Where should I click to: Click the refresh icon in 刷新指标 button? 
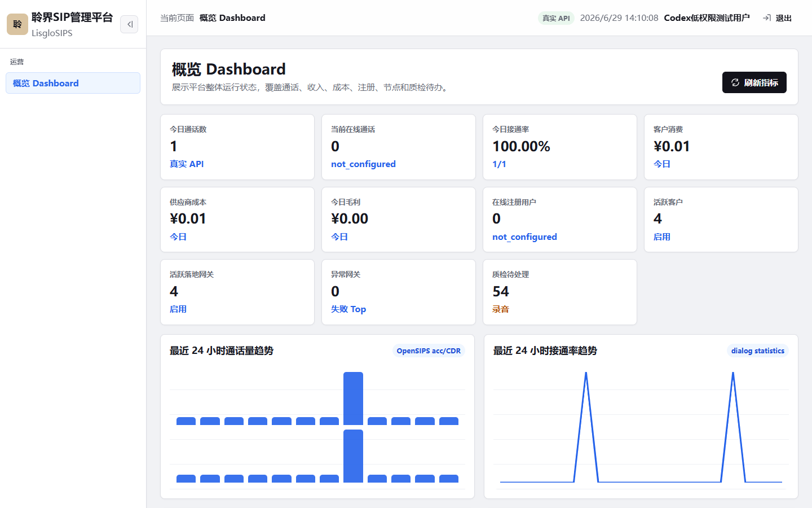click(x=735, y=82)
